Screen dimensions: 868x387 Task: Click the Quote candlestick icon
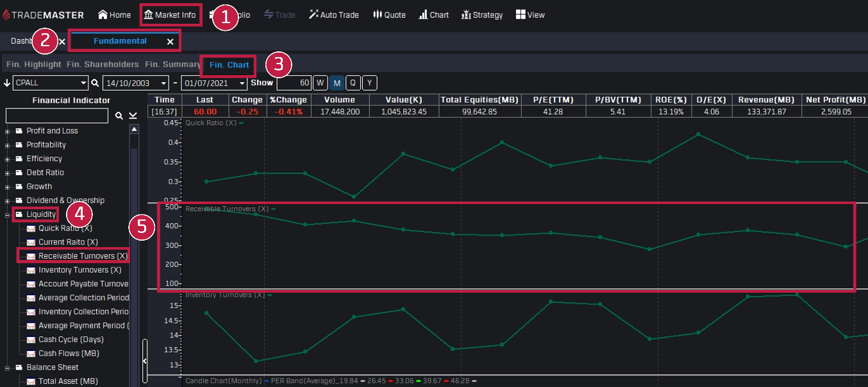click(377, 15)
